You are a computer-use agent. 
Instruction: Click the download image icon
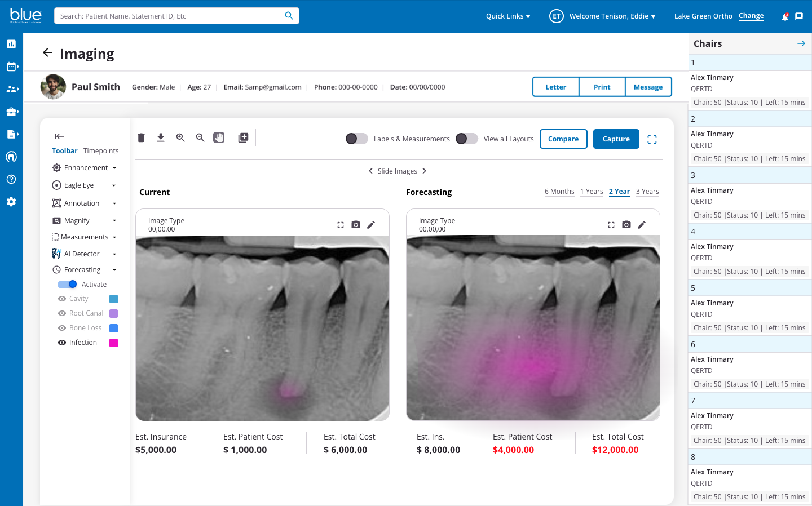(161, 137)
